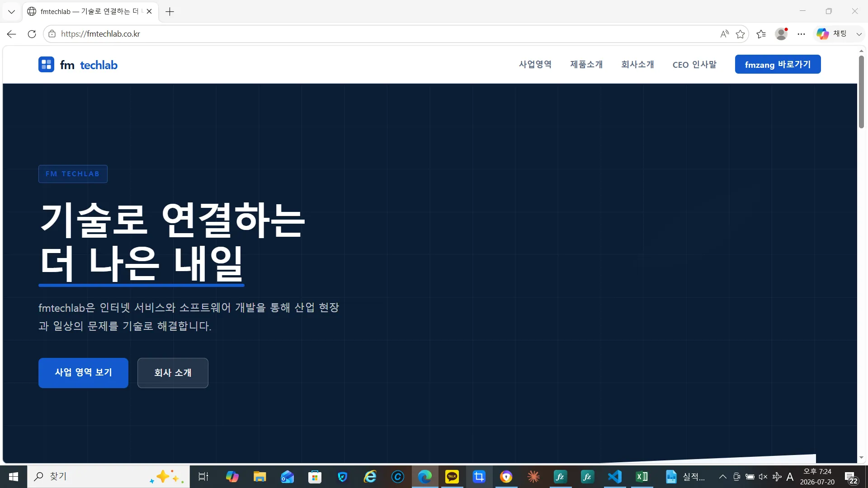Click the scrollbar down arrow
The height and width of the screenshot is (488, 868).
[861, 458]
